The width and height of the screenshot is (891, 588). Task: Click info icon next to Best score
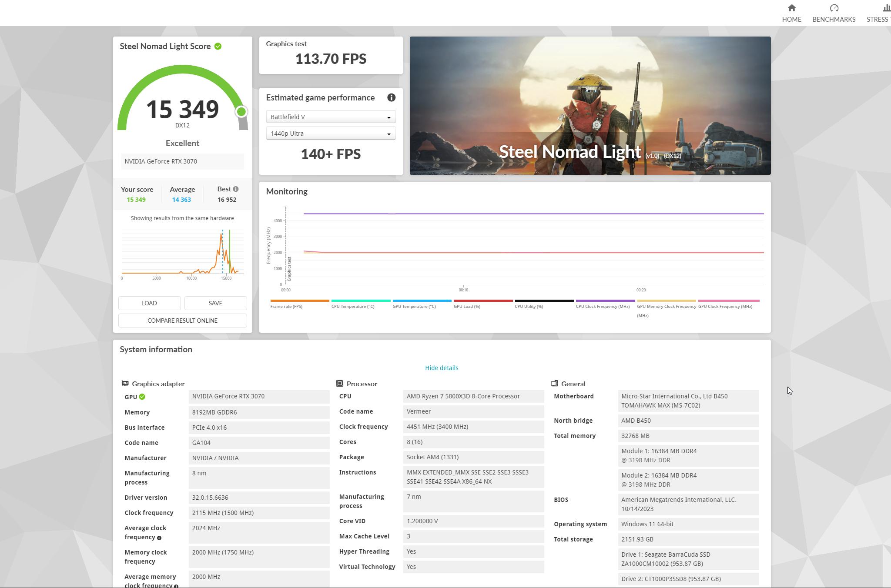point(236,189)
